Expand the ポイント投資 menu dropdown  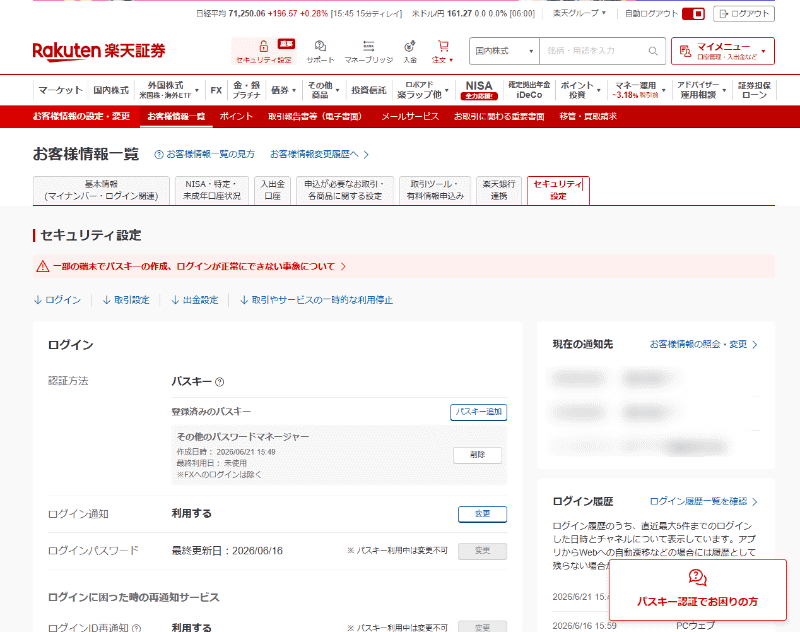[581, 90]
